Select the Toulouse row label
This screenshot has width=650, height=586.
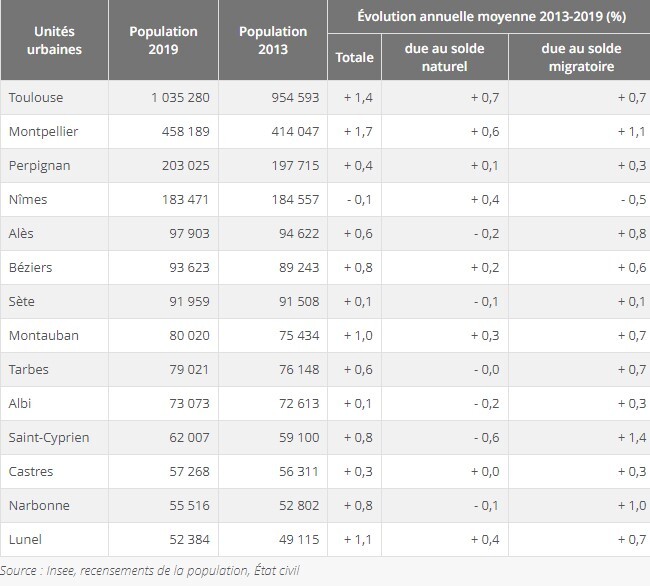pyautogui.click(x=35, y=97)
